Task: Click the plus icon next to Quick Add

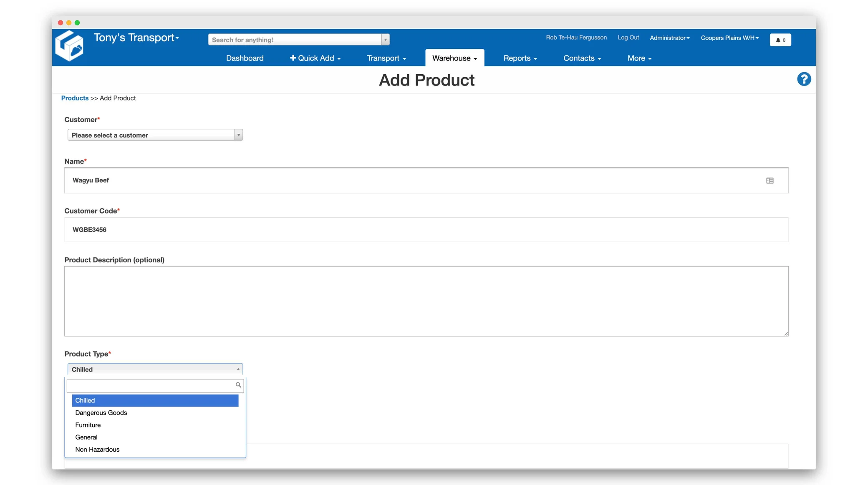Action: tap(293, 58)
